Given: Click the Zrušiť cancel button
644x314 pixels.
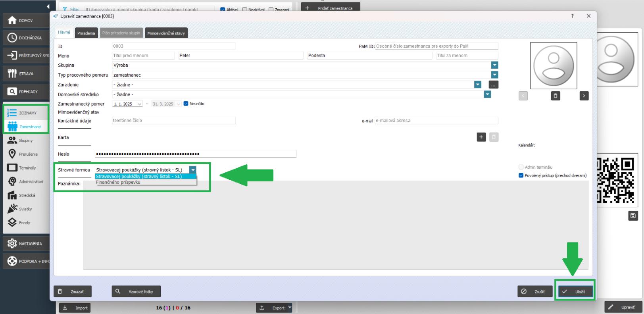Looking at the screenshot, I should pos(534,291).
